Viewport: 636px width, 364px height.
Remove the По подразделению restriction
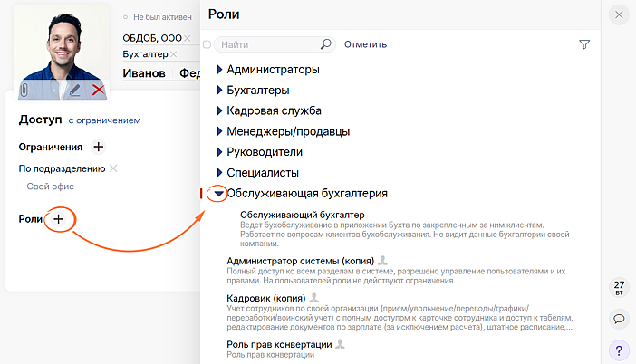click(x=114, y=168)
